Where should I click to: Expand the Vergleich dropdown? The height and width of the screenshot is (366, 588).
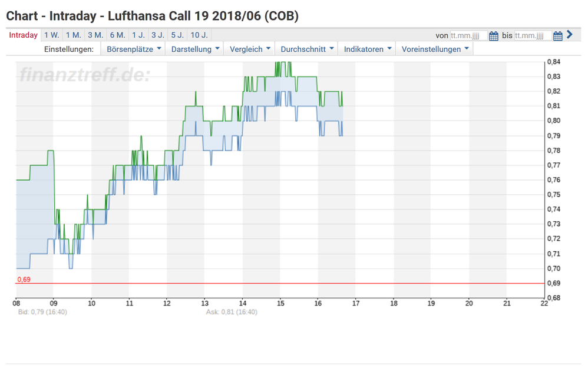pyautogui.click(x=250, y=49)
